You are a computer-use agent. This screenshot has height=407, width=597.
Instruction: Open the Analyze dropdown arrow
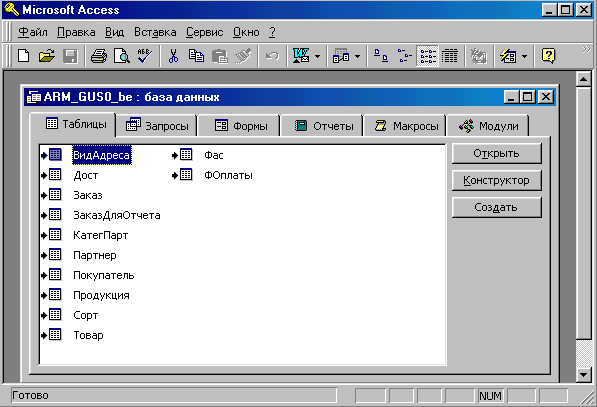click(x=357, y=57)
